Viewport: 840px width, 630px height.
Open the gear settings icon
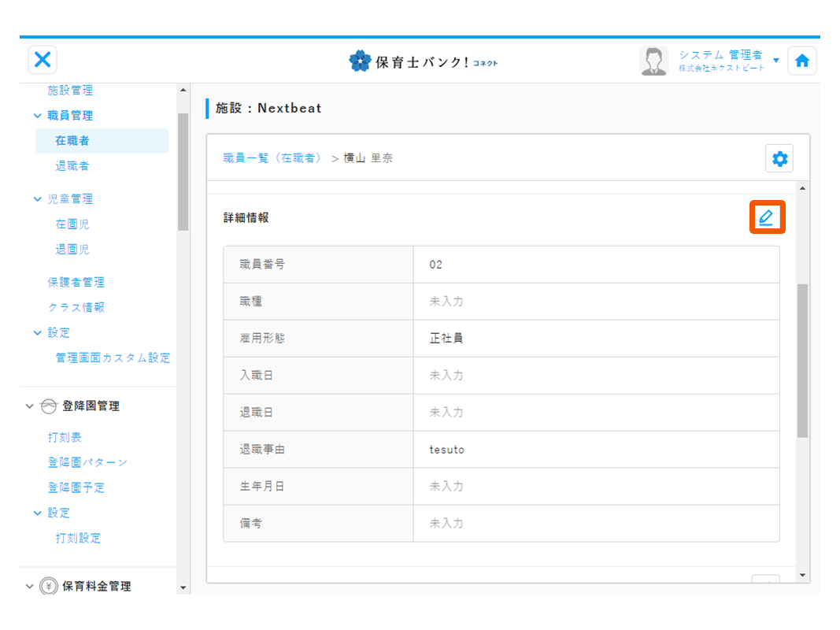pyautogui.click(x=779, y=159)
